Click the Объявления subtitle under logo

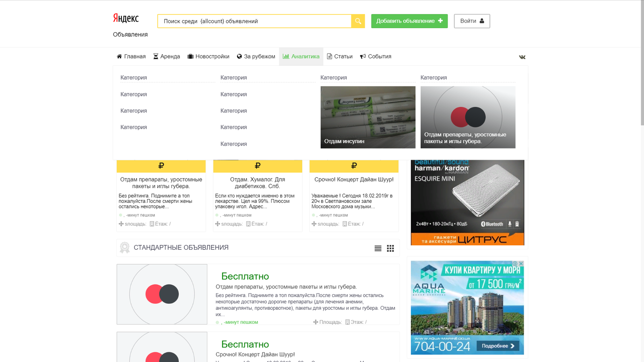(x=130, y=35)
